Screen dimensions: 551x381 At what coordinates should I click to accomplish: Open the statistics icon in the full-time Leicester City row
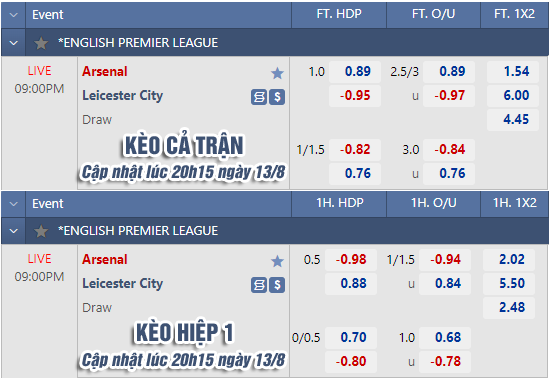point(259,97)
